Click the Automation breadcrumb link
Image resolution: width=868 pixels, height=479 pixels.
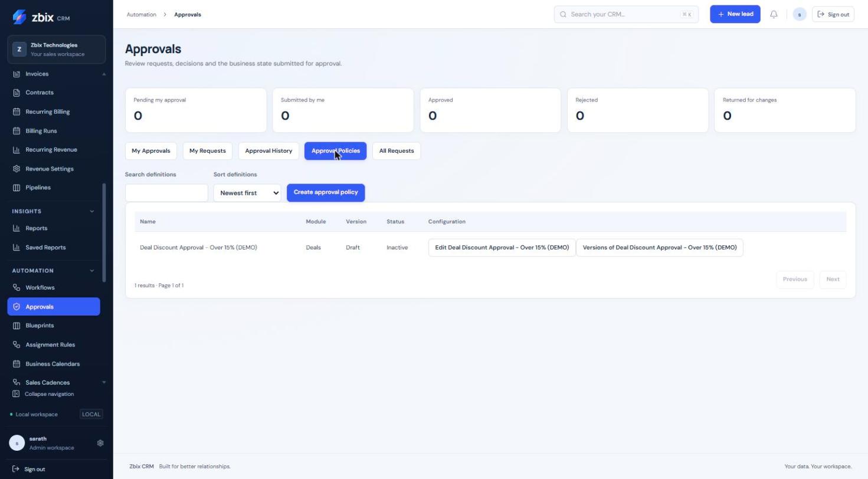(142, 14)
